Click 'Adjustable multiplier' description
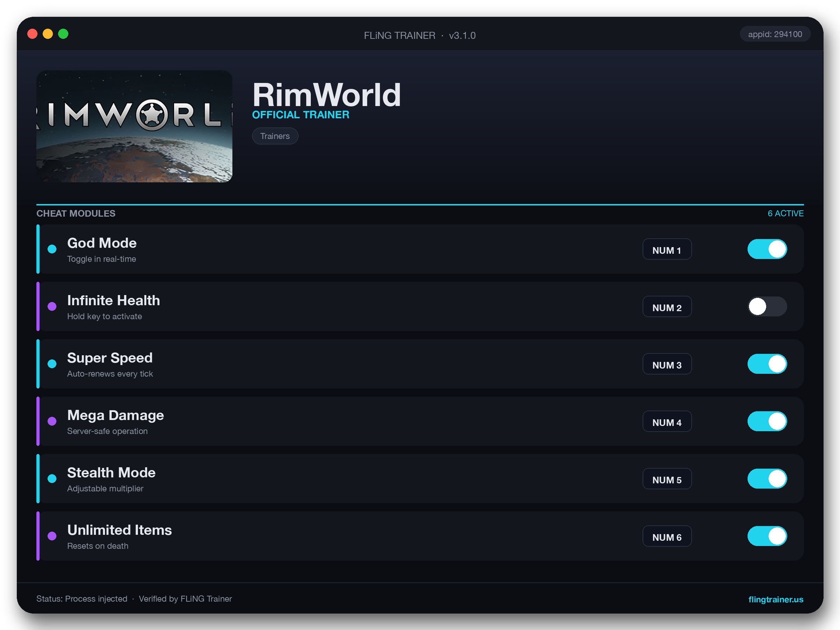The width and height of the screenshot is (840, 630). point(105,488)
